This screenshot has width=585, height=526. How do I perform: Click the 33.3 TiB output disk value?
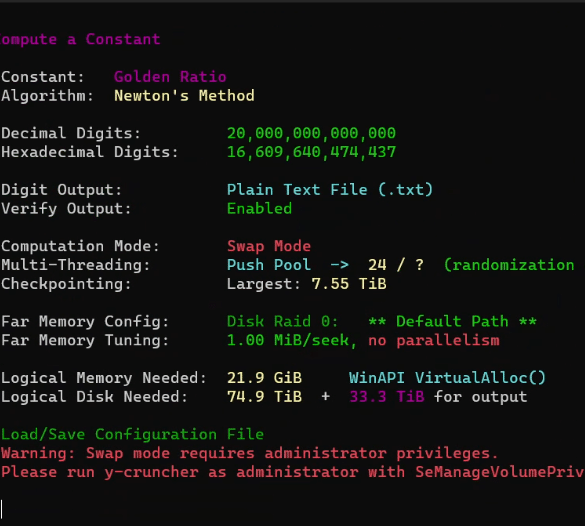387,397
